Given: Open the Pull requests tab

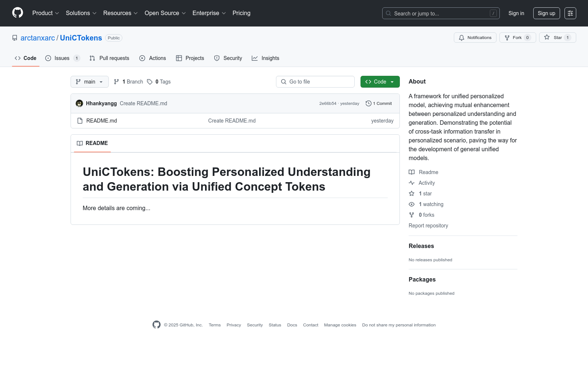Looking at the screenshot, I should (x=110, y=58).
